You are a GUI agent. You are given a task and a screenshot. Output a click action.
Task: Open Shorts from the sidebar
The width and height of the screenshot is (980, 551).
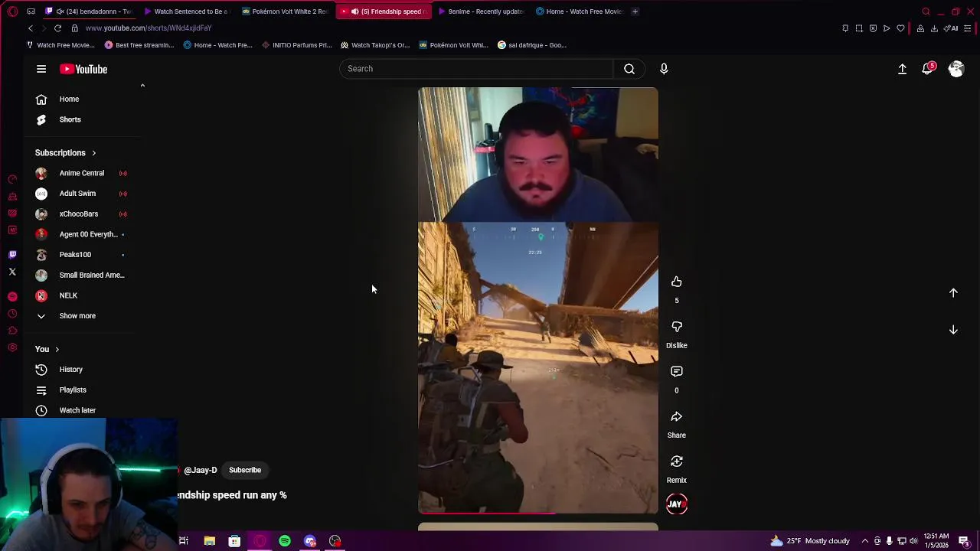click(x=70, y=119)
